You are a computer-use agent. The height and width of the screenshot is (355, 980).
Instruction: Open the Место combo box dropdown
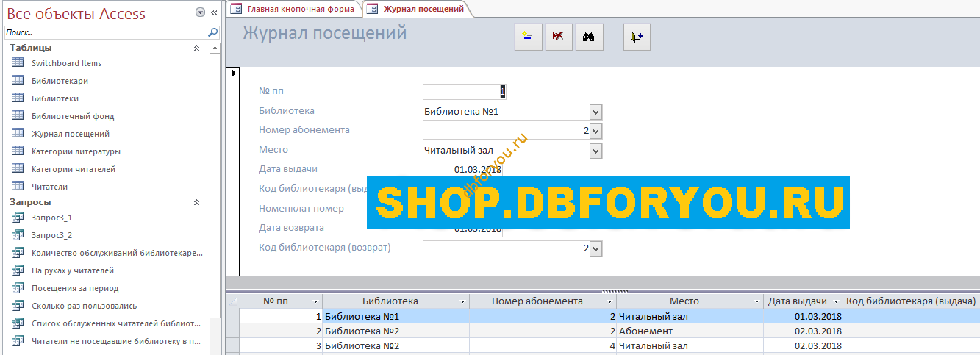[x=596, y=151]
